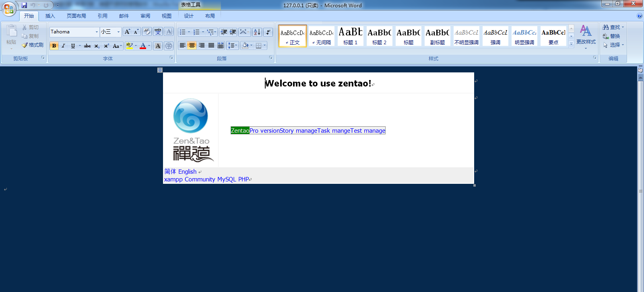Open the Paragraph dialog launcher
Image resolution: width=644 pixels, height=292 pixels.
(x=271, y=58)
